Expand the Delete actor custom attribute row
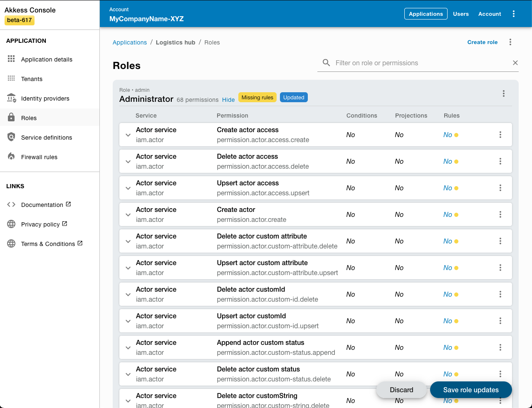Viewport: 532px width, 408px height. click(128, 241)
